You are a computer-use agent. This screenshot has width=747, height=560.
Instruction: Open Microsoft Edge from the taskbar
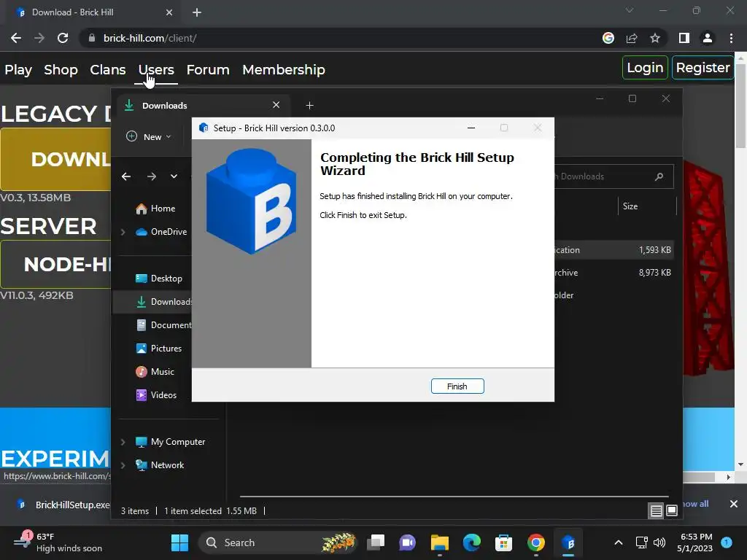tap(472, 542)
